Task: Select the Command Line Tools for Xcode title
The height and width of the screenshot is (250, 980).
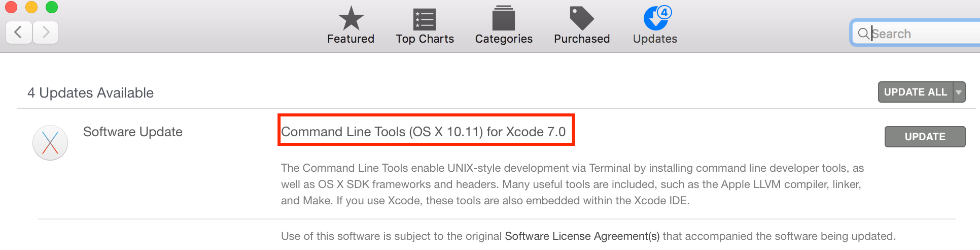Action: 423,132
